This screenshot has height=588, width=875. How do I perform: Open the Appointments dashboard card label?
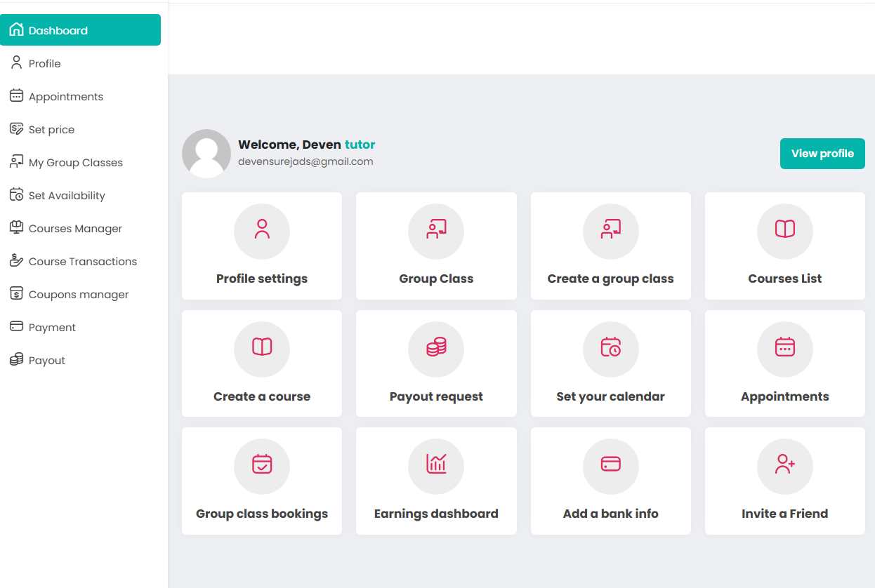point(785,396)
